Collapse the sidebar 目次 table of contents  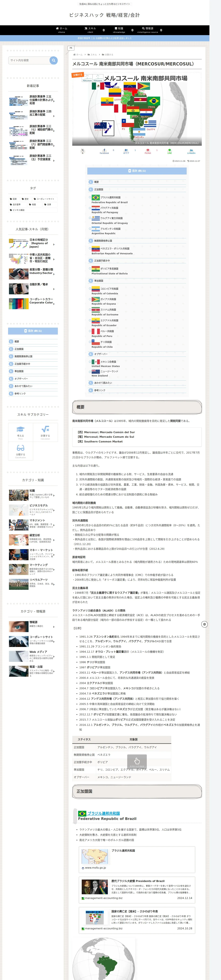(x=33, y=331)
